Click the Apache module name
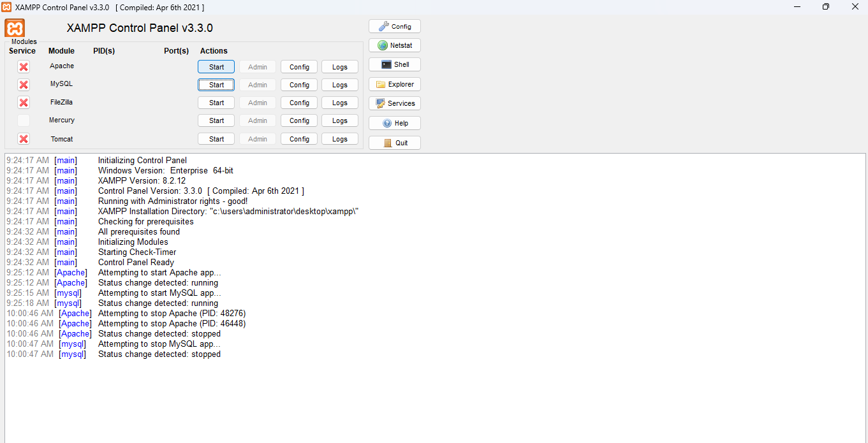 [62, 66]
